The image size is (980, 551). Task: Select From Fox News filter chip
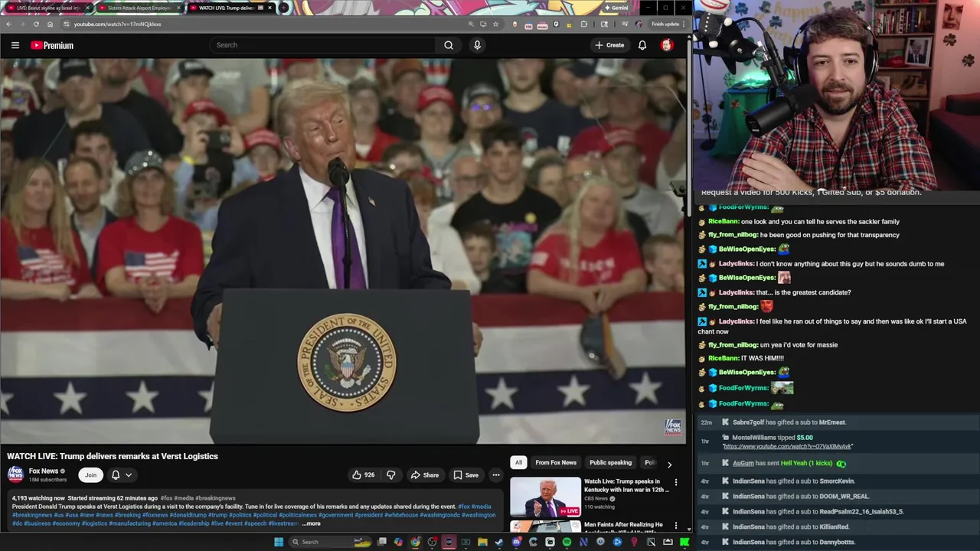pos(556,463)
